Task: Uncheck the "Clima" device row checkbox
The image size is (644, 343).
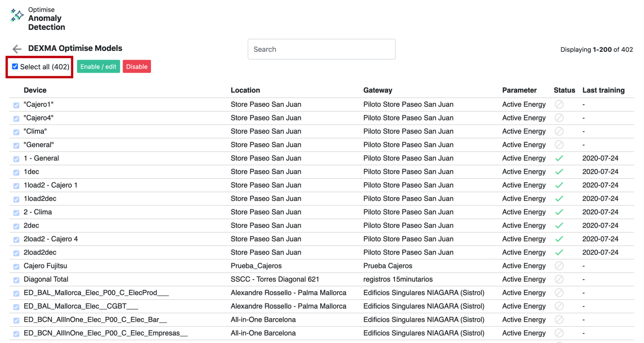Action: 16,132
